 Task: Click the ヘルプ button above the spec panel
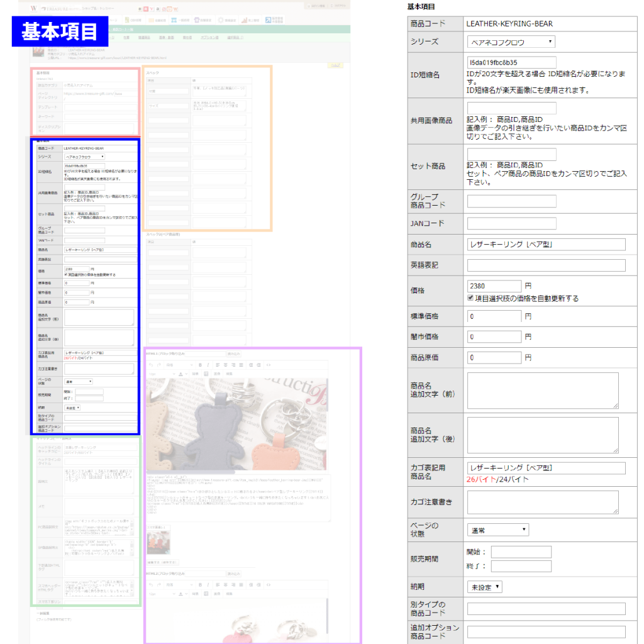(x=336, y=65)
